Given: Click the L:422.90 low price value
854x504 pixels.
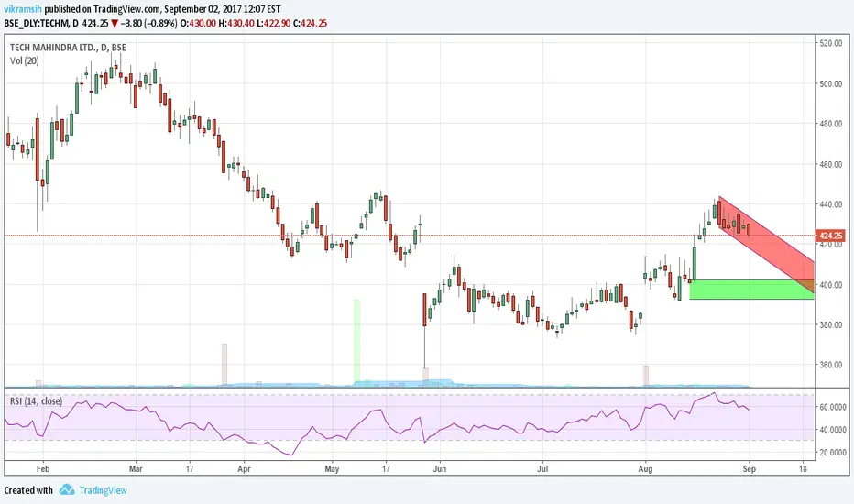Looking at the screenshot, I should [273, 24].
